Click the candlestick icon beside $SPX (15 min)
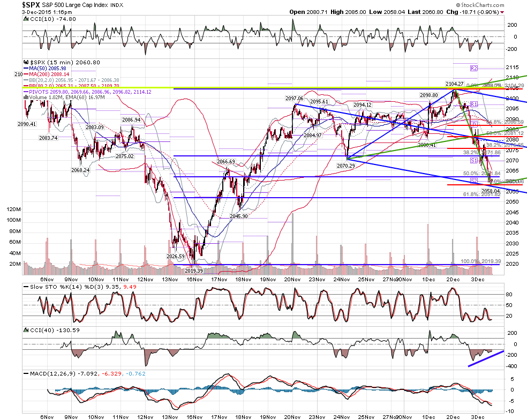The height and width of the screenshot is (420, 527). coord(26,62)
